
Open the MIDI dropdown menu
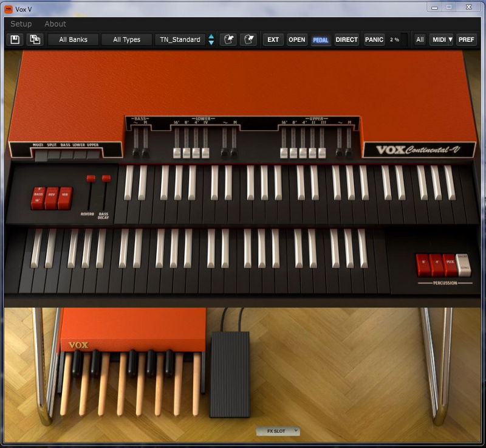[x=442, y=40]
